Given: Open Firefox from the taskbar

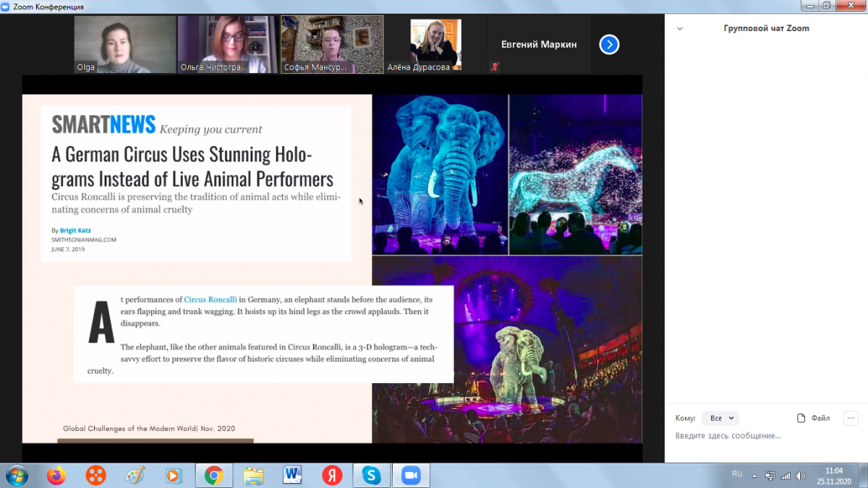Looking at the screenshot, I should pos(56,475).
